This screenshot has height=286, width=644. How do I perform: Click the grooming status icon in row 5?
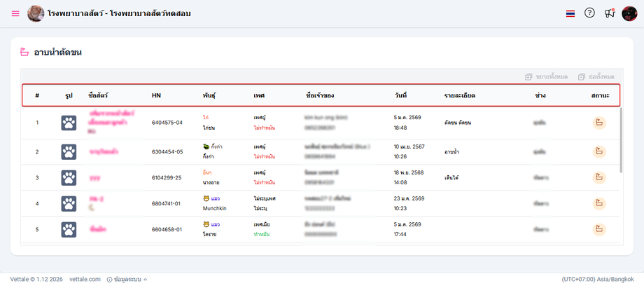(x=600, y=229)
